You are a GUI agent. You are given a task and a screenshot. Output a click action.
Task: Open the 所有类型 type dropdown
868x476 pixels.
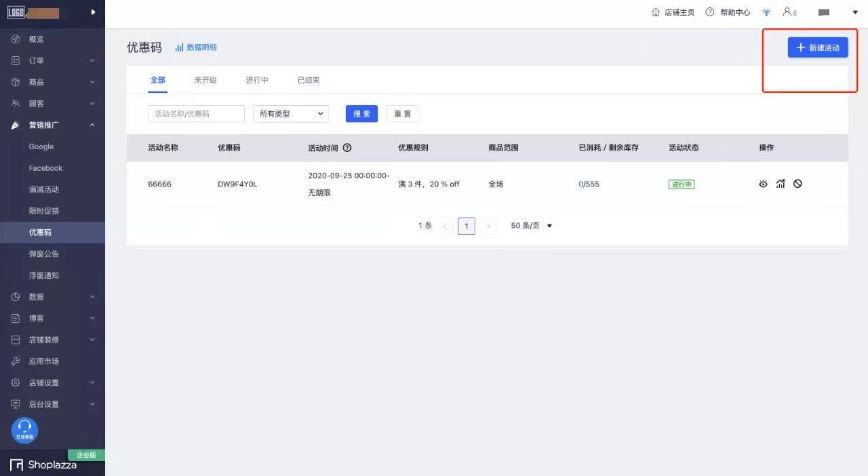(290, 114)
